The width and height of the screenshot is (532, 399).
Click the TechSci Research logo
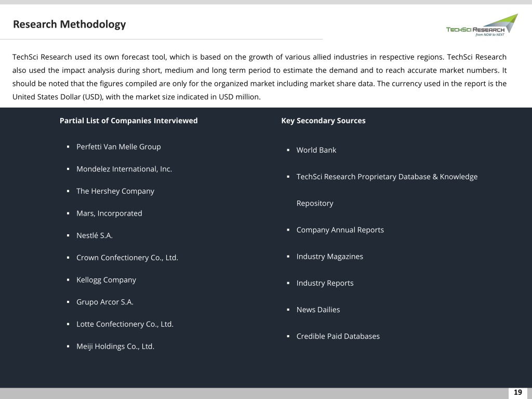(482, 25)
